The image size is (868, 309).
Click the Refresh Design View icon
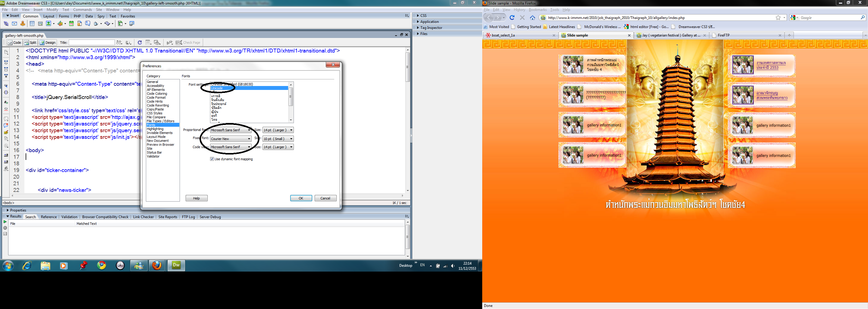(x=140, y=43)
